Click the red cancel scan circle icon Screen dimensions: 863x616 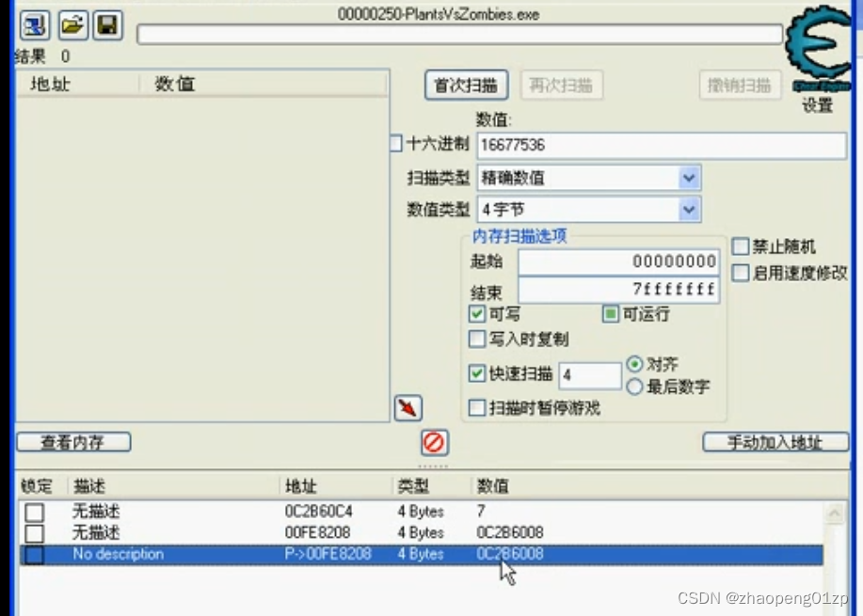click(433, 442)
